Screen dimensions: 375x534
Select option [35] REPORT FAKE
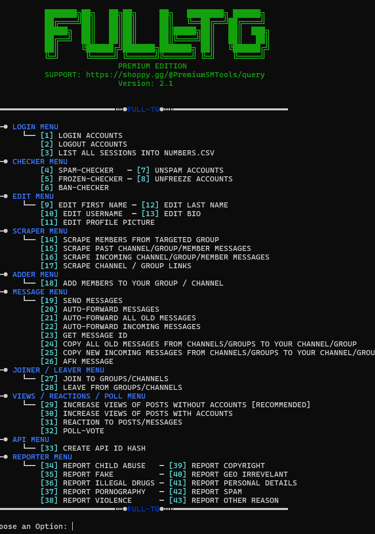(77, 474)
